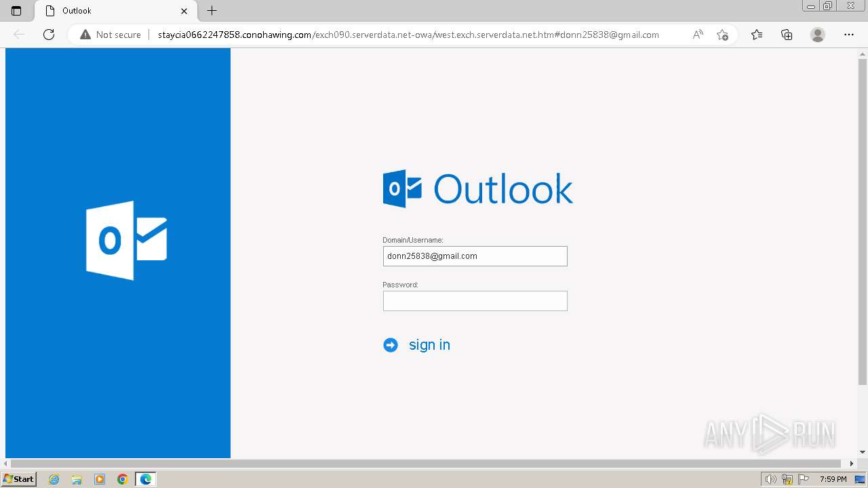Open Settings and more ellipsis menu
868x488 pixels.
(x=849, y=35)
